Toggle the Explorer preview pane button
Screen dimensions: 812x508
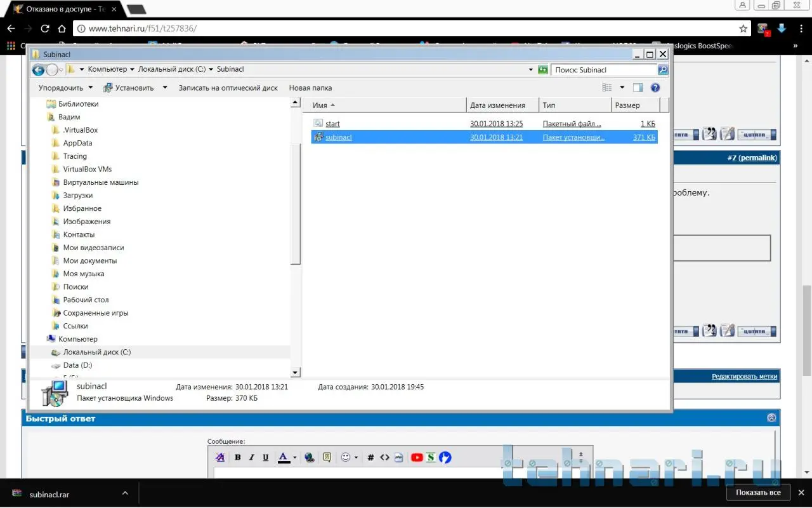pos(638,88)
